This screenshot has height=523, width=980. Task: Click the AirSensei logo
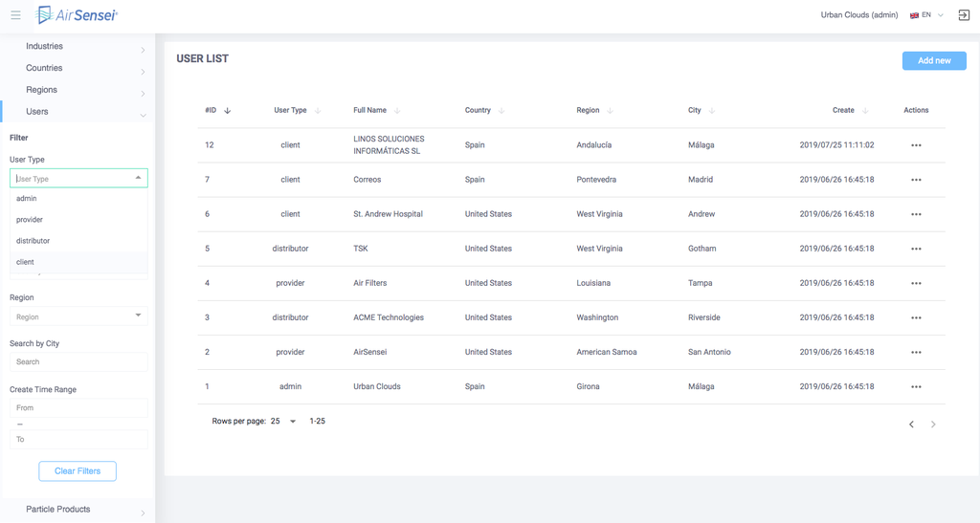77,15
